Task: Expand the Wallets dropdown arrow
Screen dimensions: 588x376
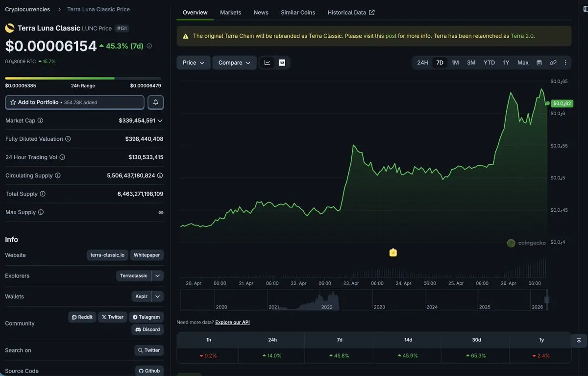Action: coord(158,297)
